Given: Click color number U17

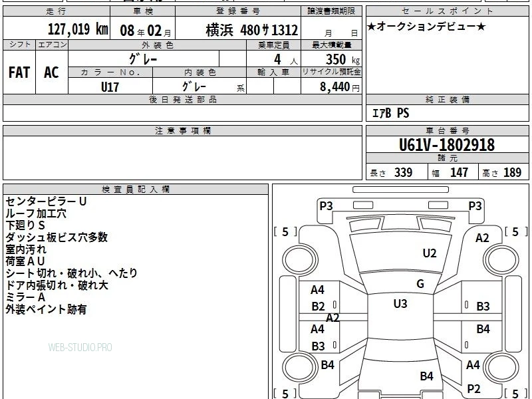Looking at the screenshot, I should (110, 87).
